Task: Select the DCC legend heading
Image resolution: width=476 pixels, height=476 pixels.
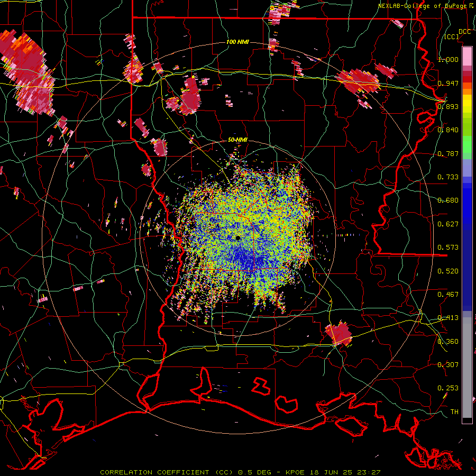Action: [464, 32]
